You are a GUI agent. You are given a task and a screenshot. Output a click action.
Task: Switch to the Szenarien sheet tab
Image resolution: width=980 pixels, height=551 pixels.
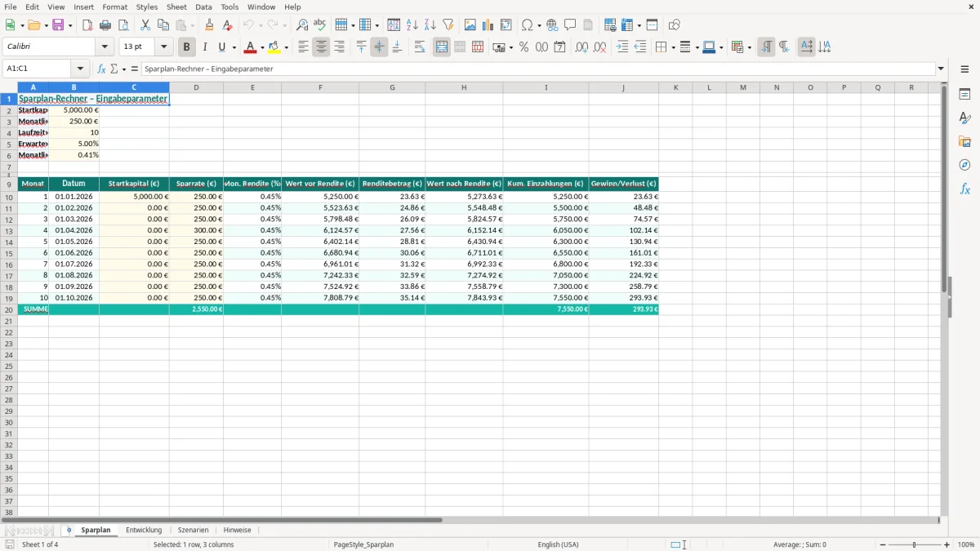coord(194,530)
